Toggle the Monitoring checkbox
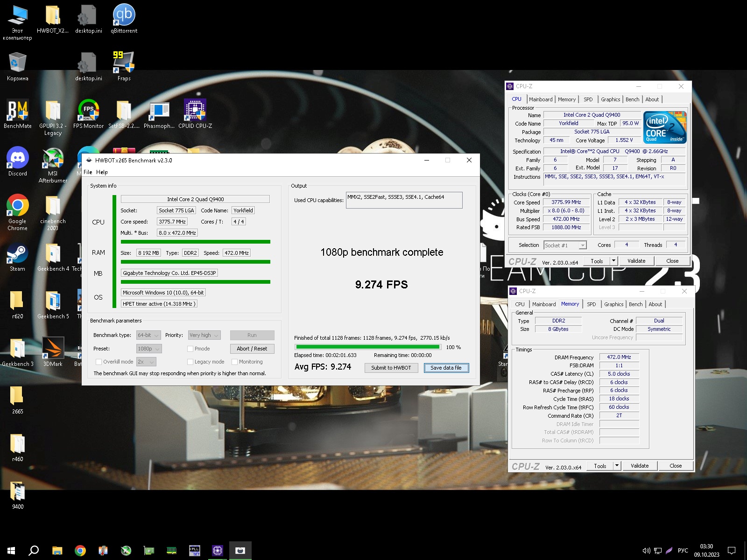 [234, 362]
